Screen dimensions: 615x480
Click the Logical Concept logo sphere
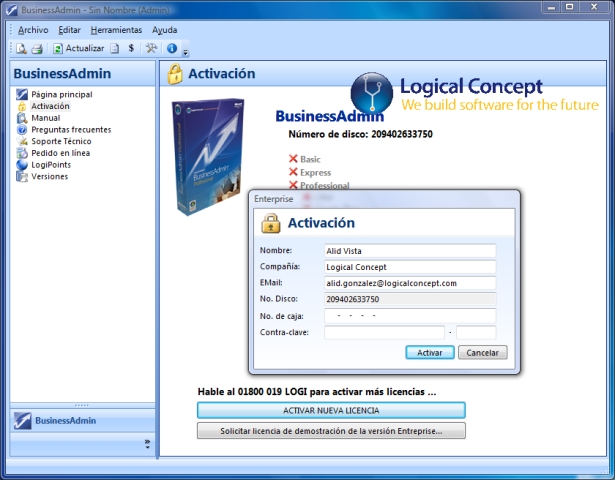pyautogui.click(x=371, y=93)
